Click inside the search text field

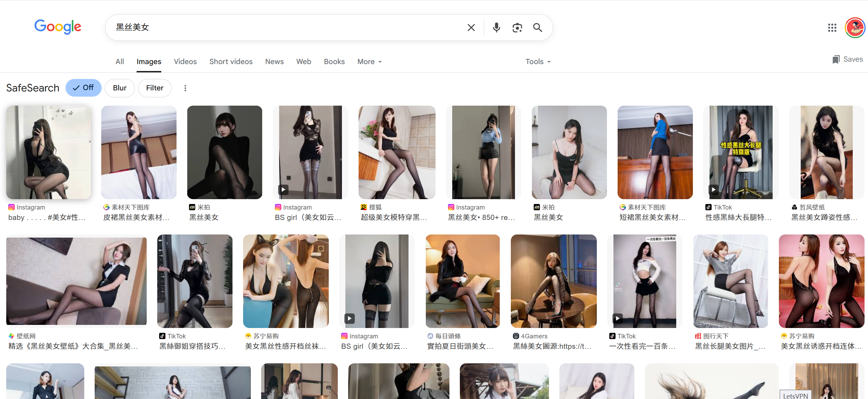click(277, 27)
